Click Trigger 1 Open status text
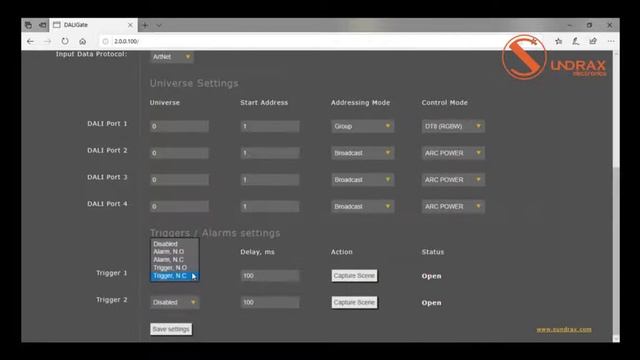Image resolution: width=640 pixels, height=360 pixels. coord(431,276)
